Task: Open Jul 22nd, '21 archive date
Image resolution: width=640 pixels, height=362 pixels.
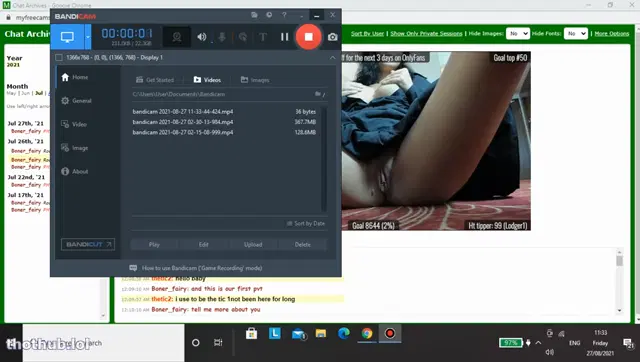Action: tap(26, 177)
